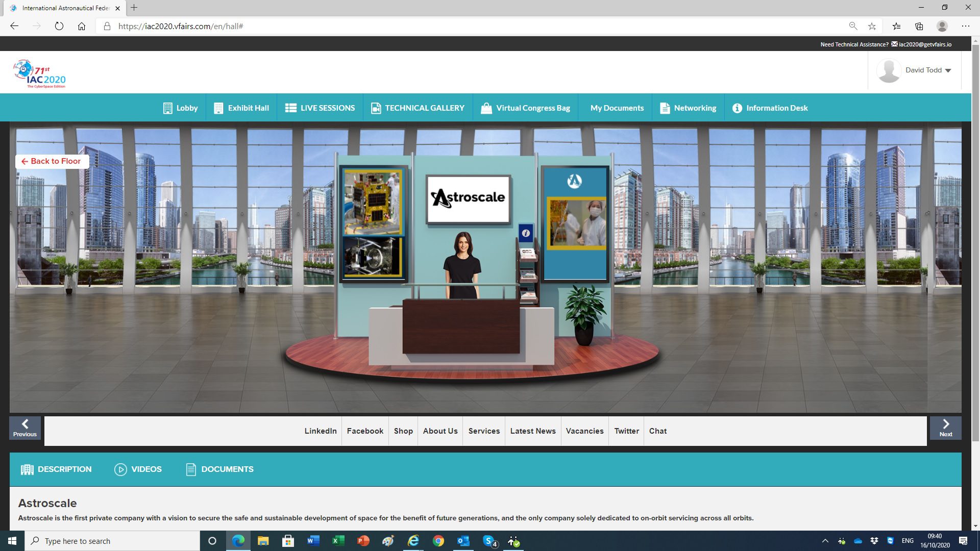Open the Windows notification center
980x551 pixels.
click(963, 541)
